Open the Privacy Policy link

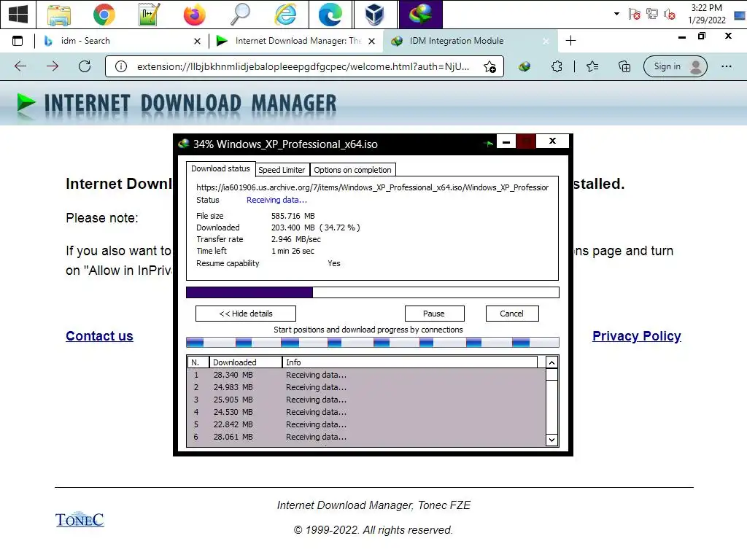coord(636,336)
